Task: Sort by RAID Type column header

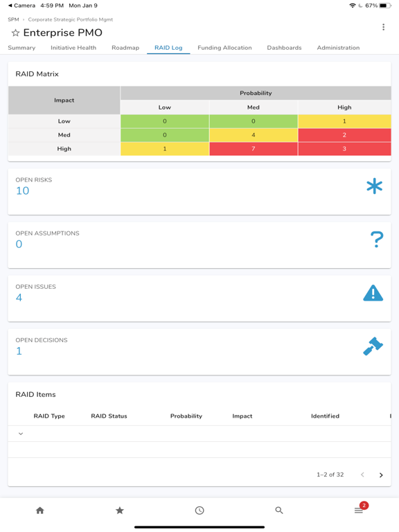Action: click(x=49, y=416)
